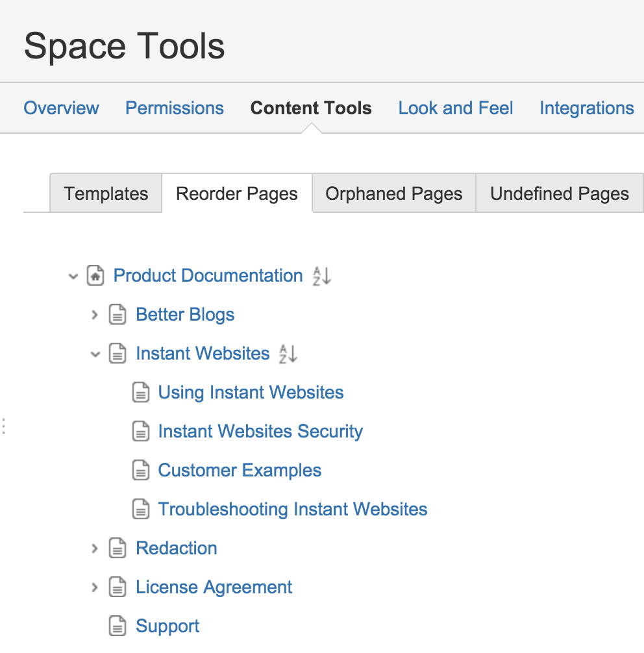
Task: Open the Instant Websites Security link
Action: [260, 432]
